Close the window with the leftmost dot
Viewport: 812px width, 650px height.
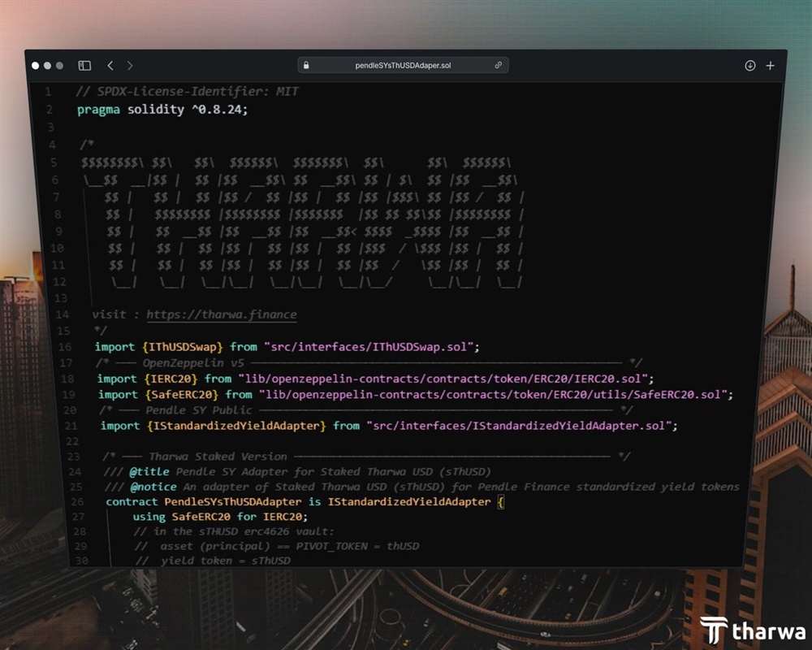point(35,65)
